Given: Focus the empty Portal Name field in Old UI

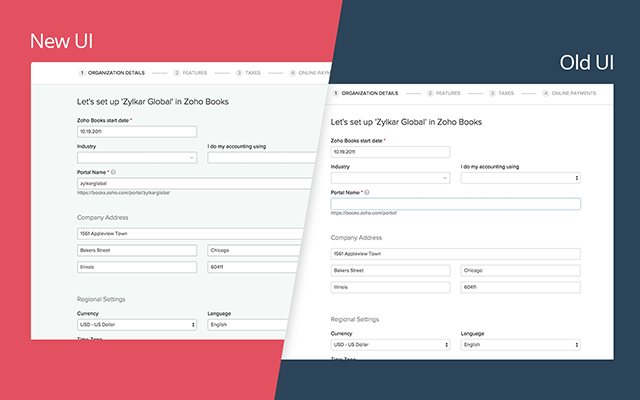Looking at the screenshot, I should tap(456, 204).
